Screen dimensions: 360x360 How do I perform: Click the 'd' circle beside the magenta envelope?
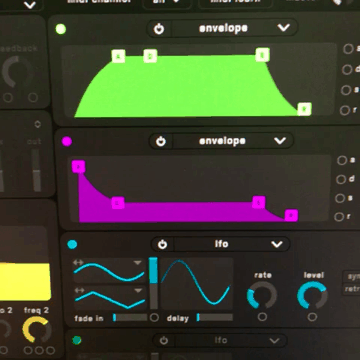(x=341, y=179)
